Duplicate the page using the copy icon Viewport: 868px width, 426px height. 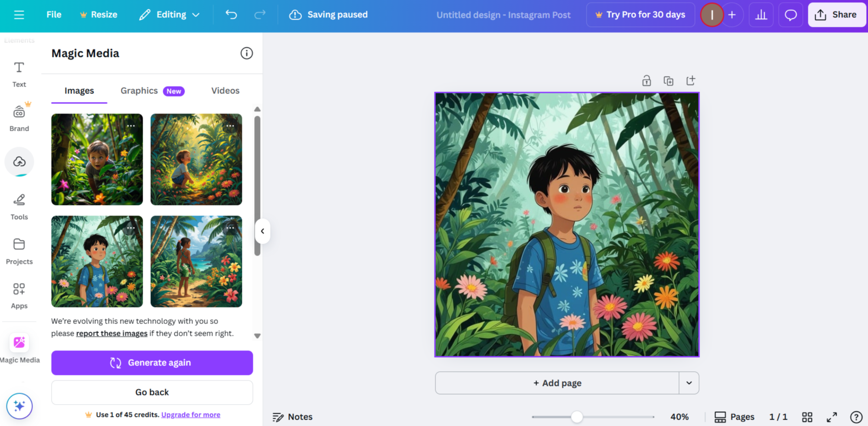[669, 80]
